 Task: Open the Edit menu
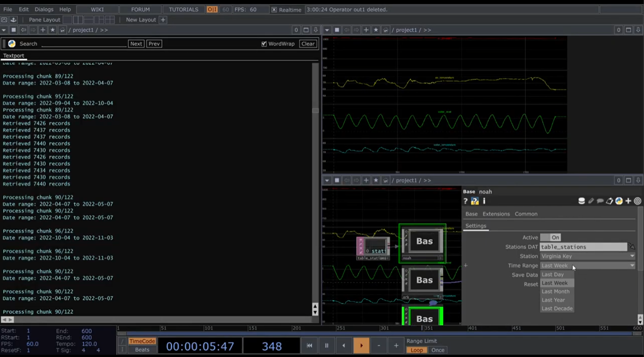click(x=24, y=10)
